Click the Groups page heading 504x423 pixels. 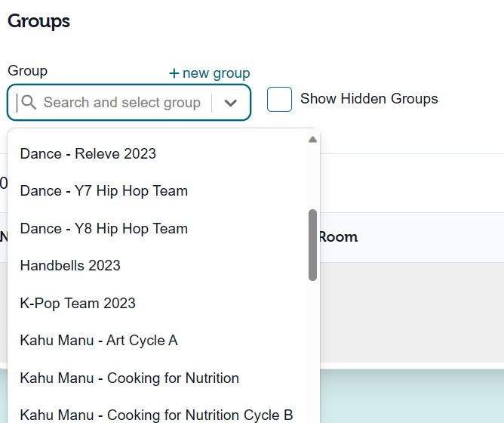click(x=38, y=21)
